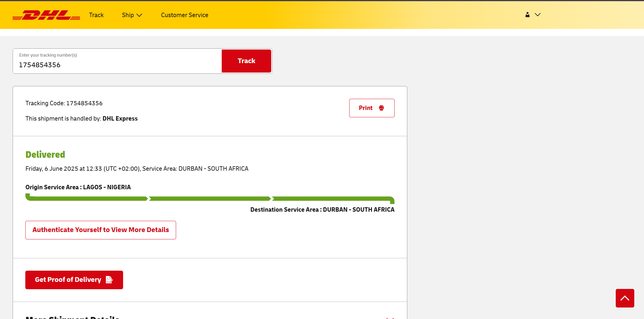The width and height of the screenshot is (644, 319).
Task: Click Authenticate Yourself to View More Details
Action: tap(101, 230)
